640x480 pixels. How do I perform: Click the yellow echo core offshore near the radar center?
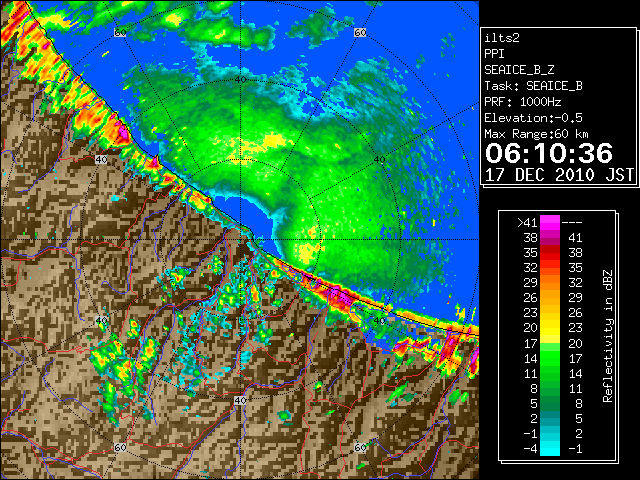coord(308,254)
